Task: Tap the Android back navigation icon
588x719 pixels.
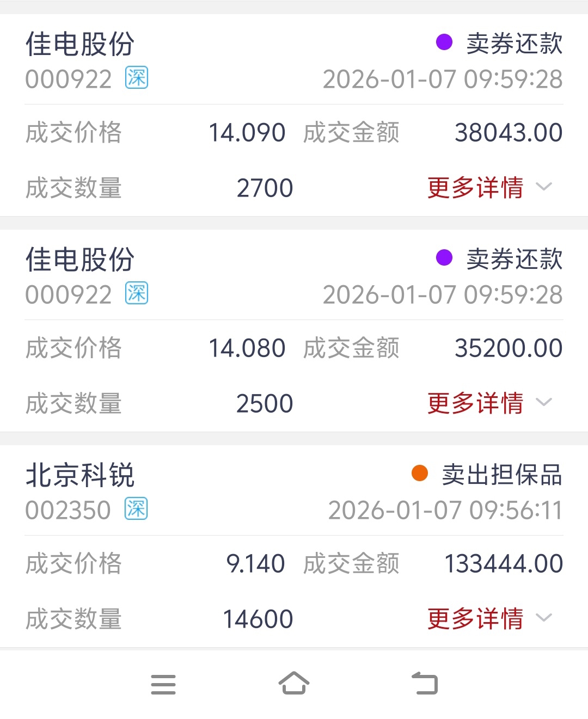Action: [x=425, y=683]
